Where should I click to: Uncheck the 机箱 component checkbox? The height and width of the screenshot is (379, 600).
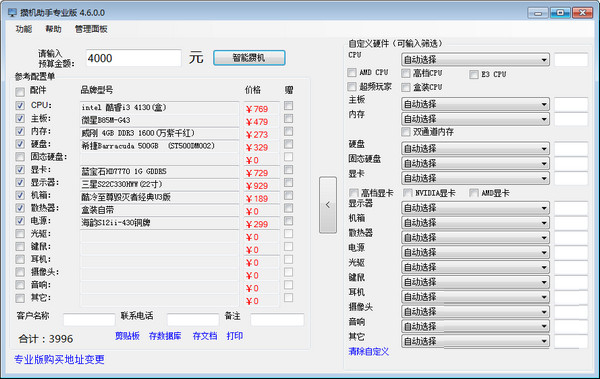(x=20, y=196)
